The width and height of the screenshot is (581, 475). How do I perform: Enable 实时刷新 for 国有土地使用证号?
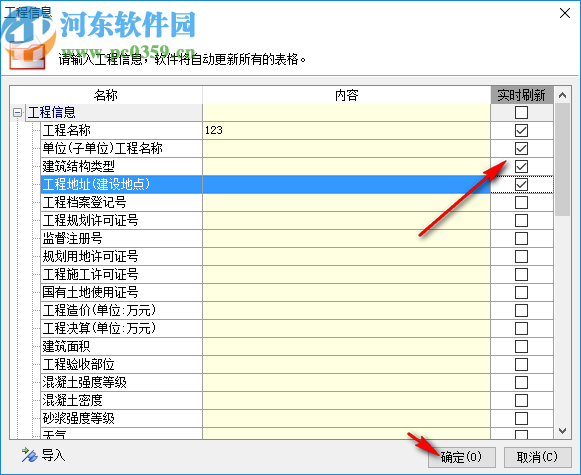point(521,292)
